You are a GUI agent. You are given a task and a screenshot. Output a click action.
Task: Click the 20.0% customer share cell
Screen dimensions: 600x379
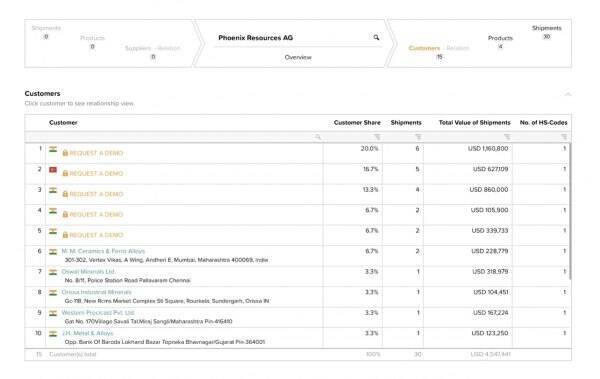coord(369,149)
